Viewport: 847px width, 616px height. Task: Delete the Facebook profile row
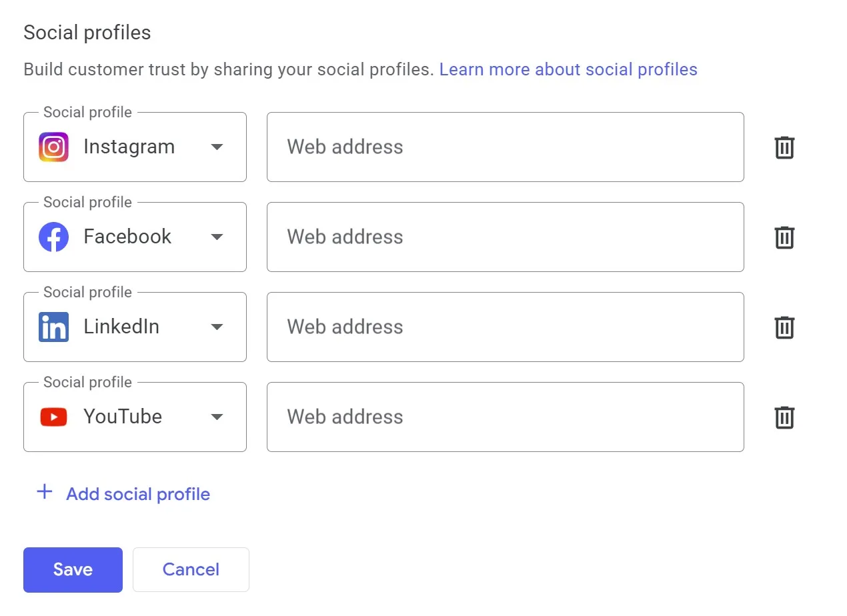(x=784, y=237)
